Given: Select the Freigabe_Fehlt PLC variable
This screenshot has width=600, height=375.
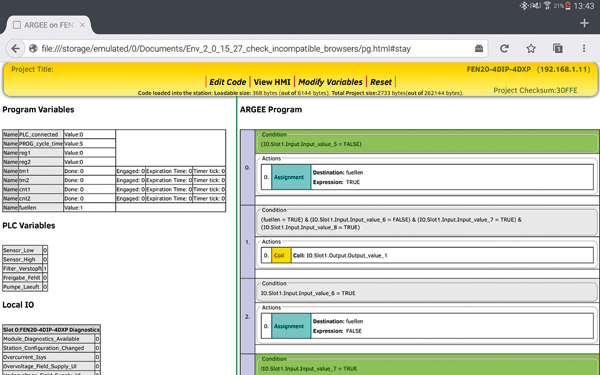Looking at the screenshot, I should (x=23, y=278).
